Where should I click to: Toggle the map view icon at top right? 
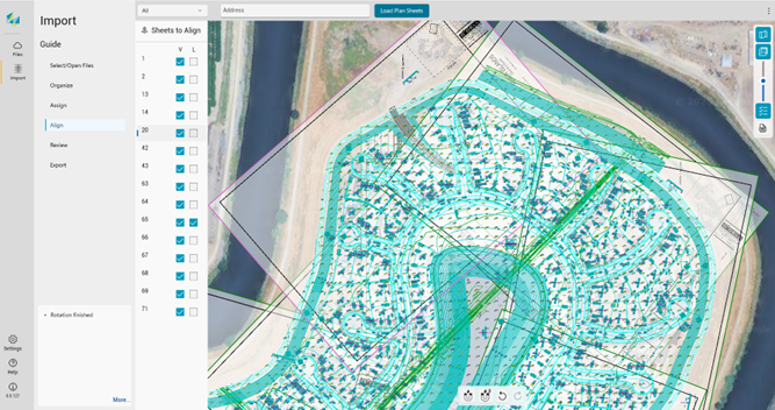[x=763, y=35]
